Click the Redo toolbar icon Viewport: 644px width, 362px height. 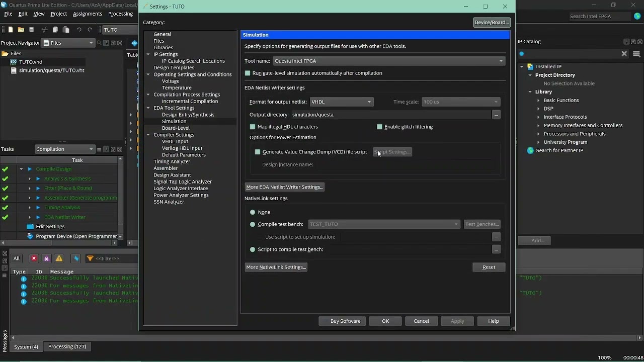pos(90,30)
